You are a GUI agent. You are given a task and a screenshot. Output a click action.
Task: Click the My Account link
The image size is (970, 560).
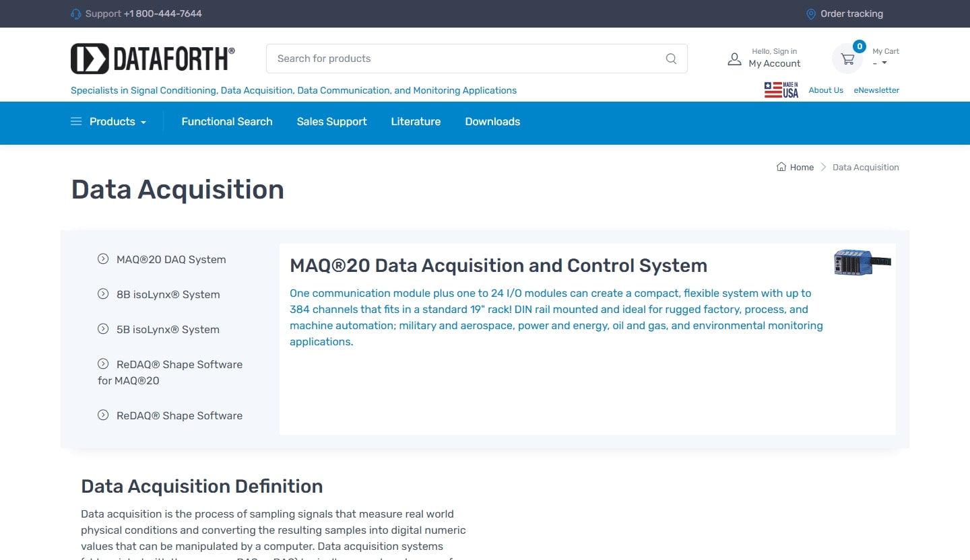(x=775, y=63)
